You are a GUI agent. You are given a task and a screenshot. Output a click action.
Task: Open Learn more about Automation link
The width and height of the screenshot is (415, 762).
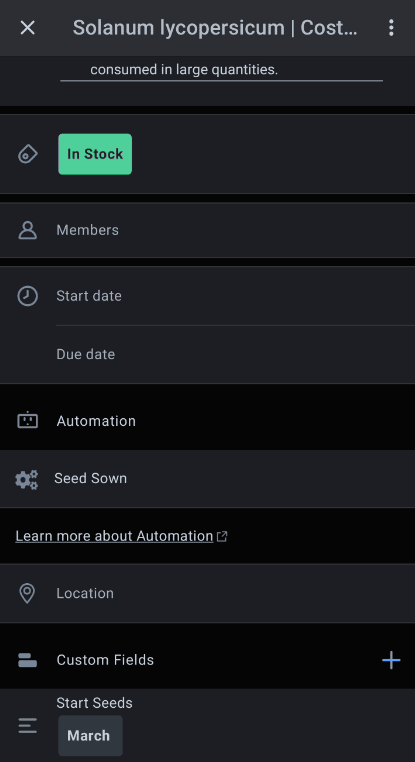click(x=115, y=536)
